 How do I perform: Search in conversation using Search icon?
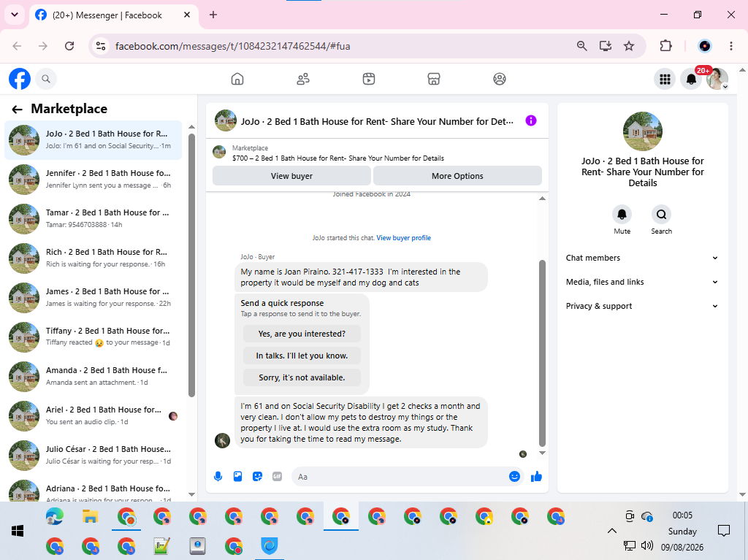coord(661,214)
